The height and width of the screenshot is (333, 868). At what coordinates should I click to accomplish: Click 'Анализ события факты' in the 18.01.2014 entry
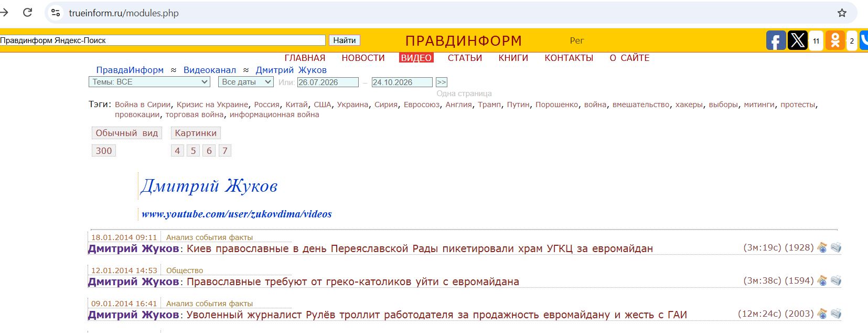click(x=209, y=237)
